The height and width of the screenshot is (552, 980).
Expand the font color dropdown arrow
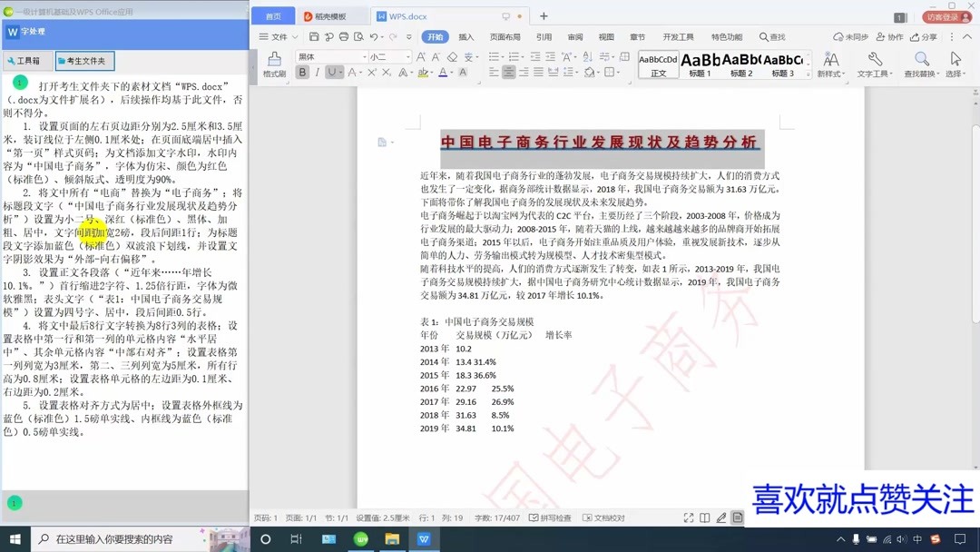pyautogui.click(x=451, y=72)
